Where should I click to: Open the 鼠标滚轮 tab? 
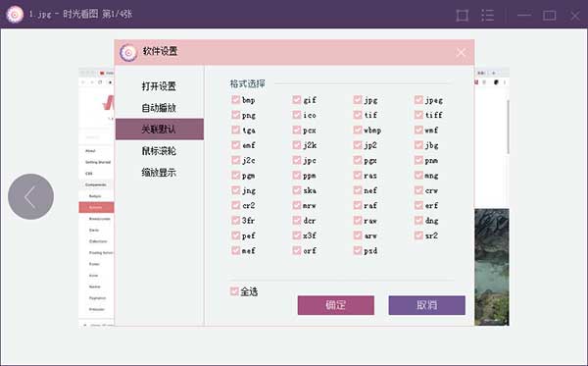click(159, 151)
